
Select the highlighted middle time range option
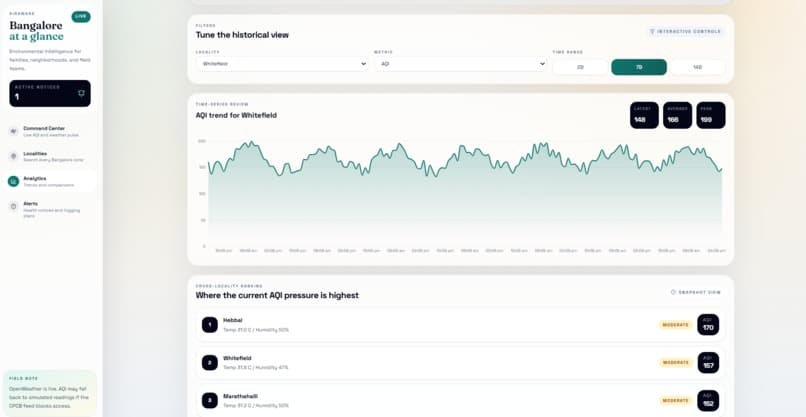639,67
